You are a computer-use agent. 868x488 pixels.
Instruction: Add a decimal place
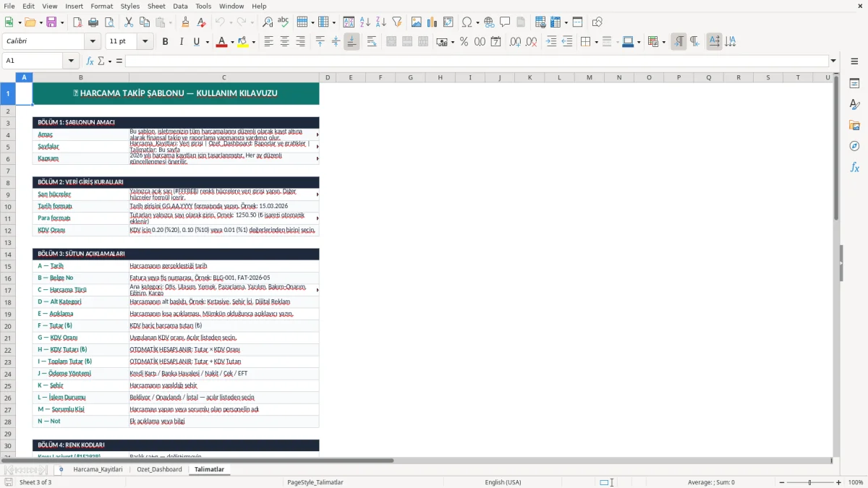point(515,42)
